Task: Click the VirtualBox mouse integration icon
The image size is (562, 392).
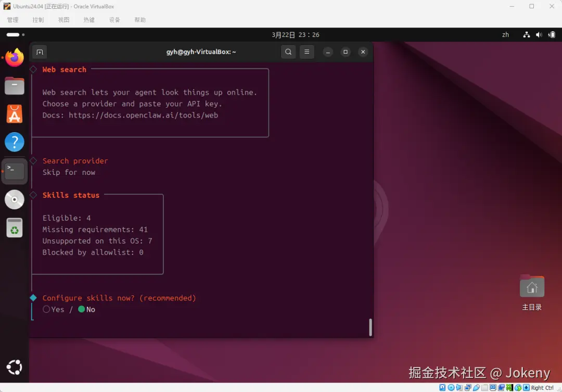Action: pos(518,388)
